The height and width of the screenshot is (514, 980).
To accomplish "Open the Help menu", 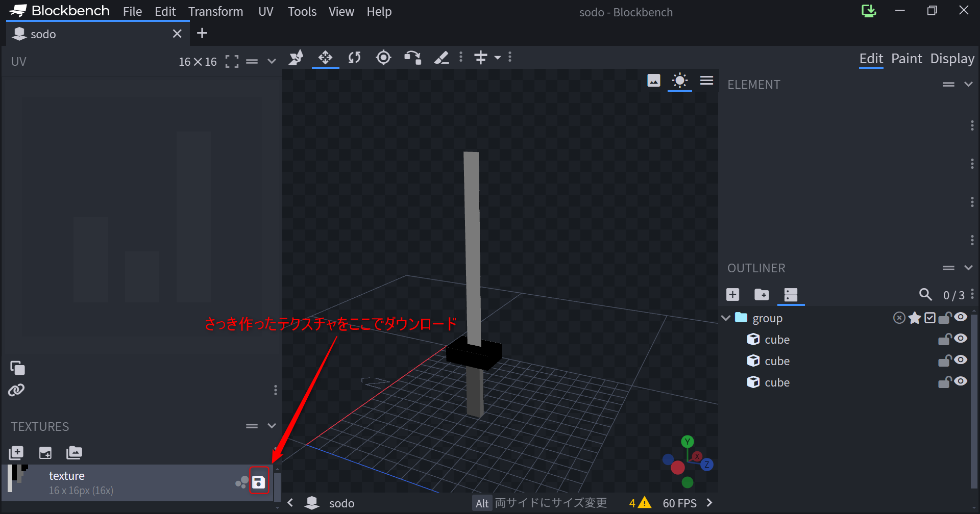I will click(x=379, y=11).
